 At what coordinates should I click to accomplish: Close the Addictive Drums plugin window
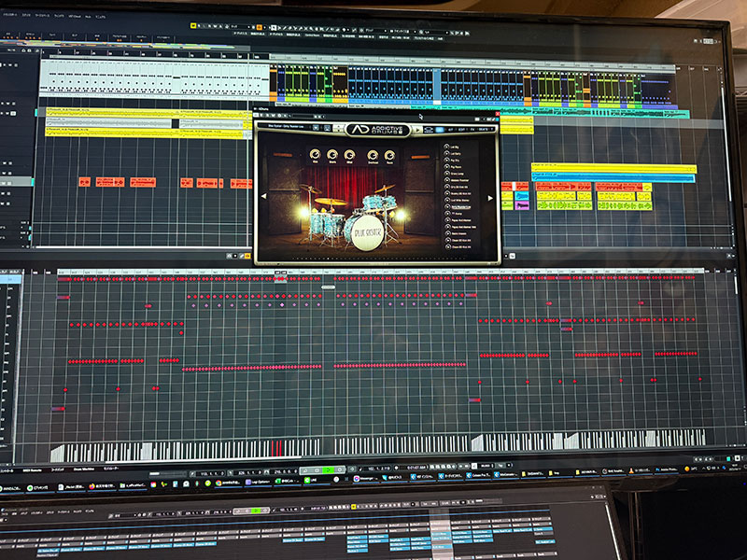pyautogui.click(x=497, y=114)
